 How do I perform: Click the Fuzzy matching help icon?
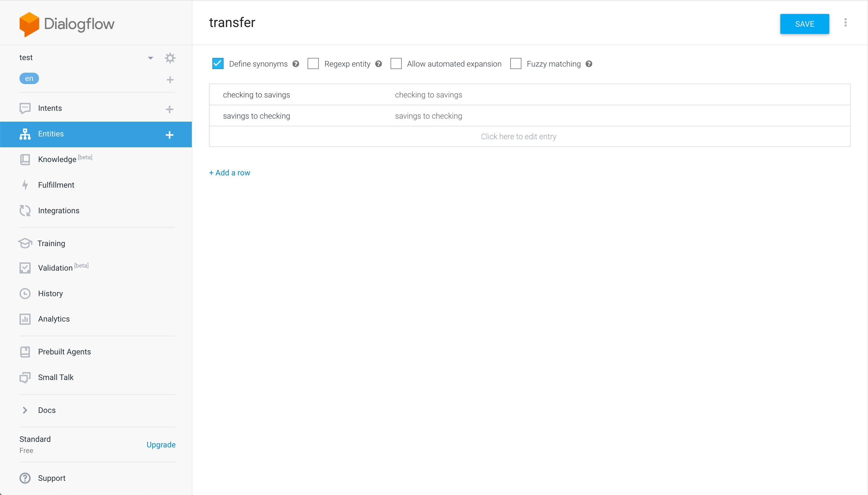pyautogui.click(x=589, y=64)
